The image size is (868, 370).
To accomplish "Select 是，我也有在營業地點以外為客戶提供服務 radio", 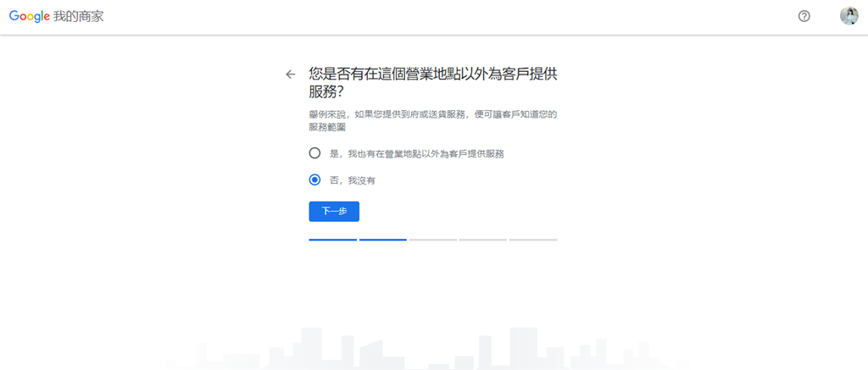I will click(x=314, y=153).
